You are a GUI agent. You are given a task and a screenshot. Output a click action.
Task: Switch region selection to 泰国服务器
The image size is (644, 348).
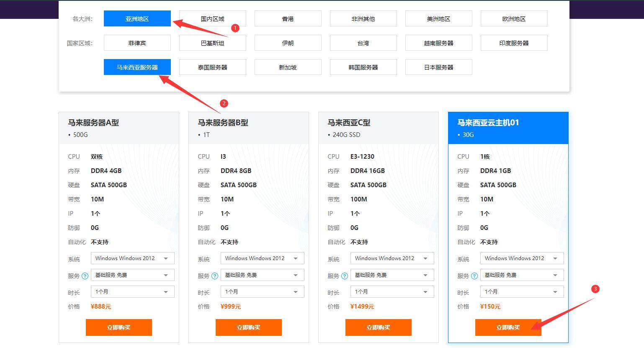click(212, 67)
